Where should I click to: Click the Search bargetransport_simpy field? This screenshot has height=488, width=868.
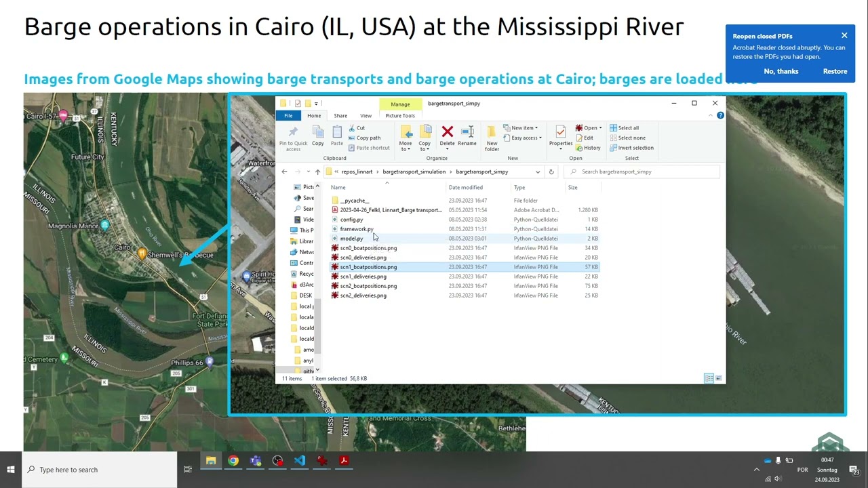point(642,171)
